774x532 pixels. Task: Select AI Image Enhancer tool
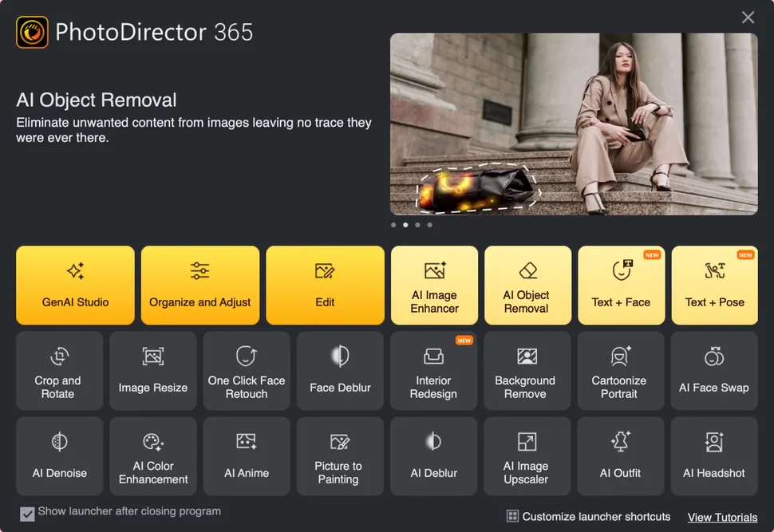coord(434,285)
